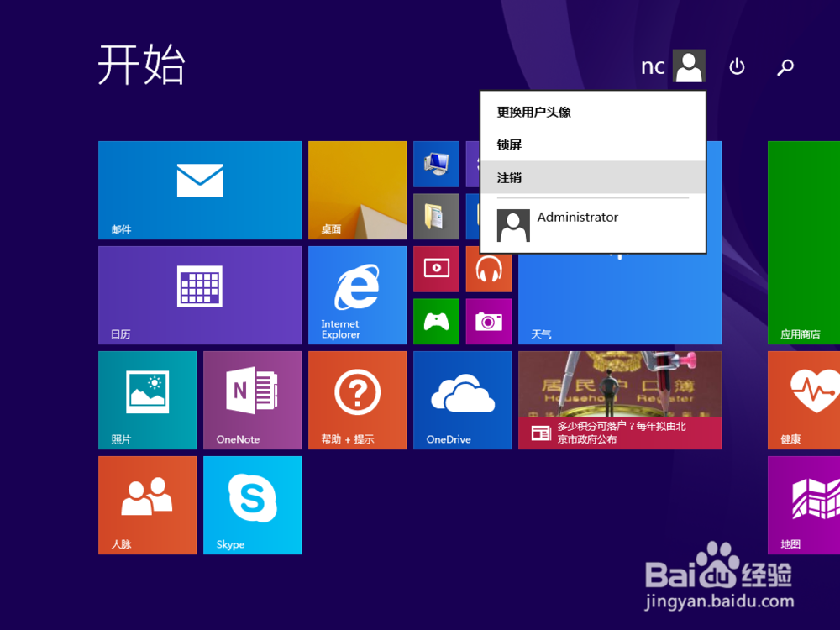Launch the Skype tile
Viewport: 840px width, 630px height.
[x=252, y=505]
